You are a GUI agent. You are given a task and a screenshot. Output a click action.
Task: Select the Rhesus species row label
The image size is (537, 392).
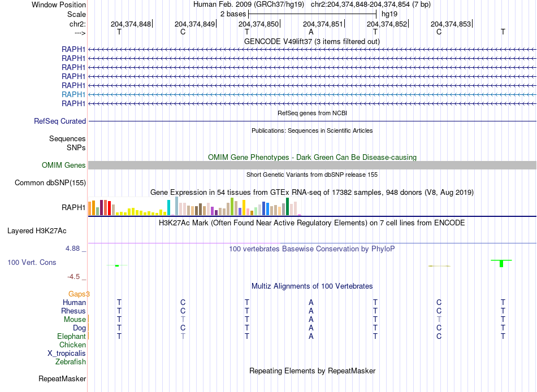tap(73, 311)
